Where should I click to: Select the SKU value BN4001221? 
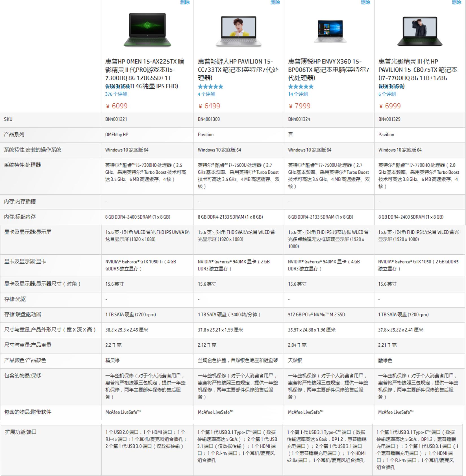pyautogui.click(x=116, y=119)
